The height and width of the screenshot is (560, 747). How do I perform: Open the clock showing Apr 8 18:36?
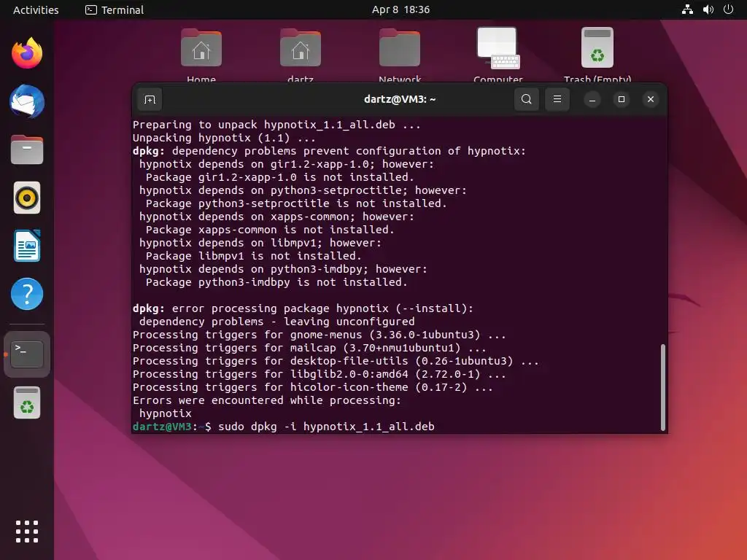400,9
